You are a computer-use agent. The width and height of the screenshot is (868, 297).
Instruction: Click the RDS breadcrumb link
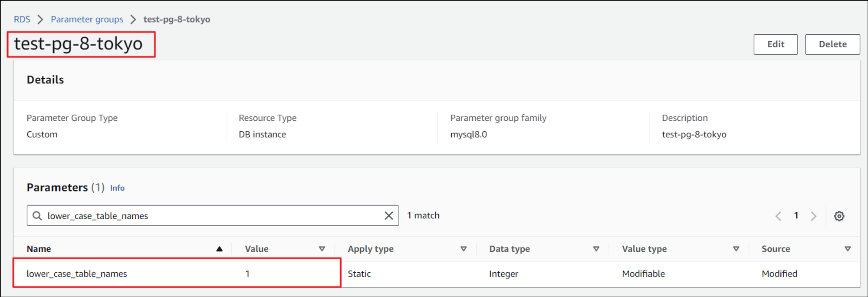point(22,20)
